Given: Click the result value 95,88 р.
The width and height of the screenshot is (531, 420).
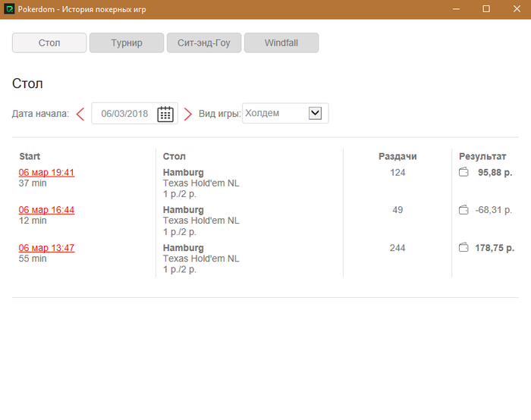Looking at the screenshot, I should click(495, 173).
